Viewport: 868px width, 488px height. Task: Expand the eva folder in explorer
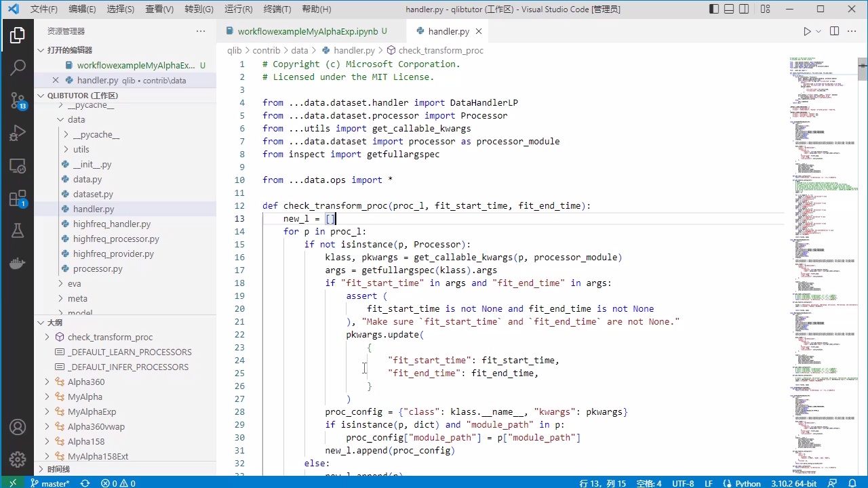point(74,283)
